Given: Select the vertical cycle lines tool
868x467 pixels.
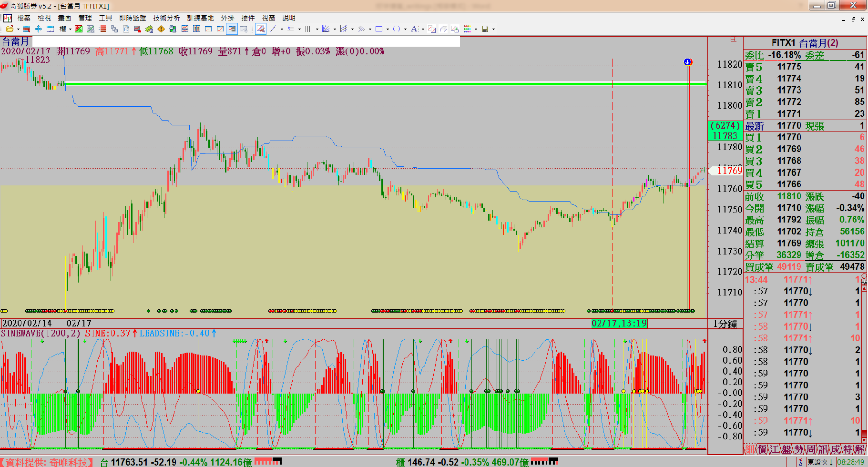Looking at the screenshot, I should (308, 29).
